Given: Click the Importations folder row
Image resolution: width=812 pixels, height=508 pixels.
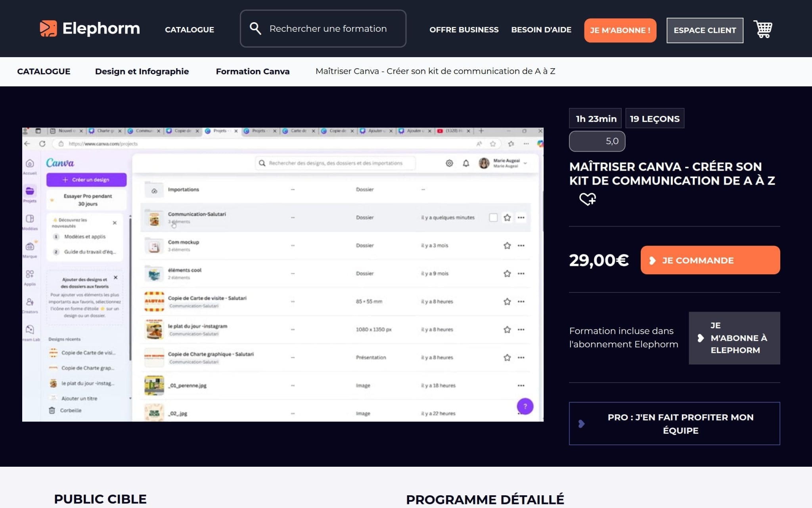Looking at the screenshot, I should tap(335, 190).
